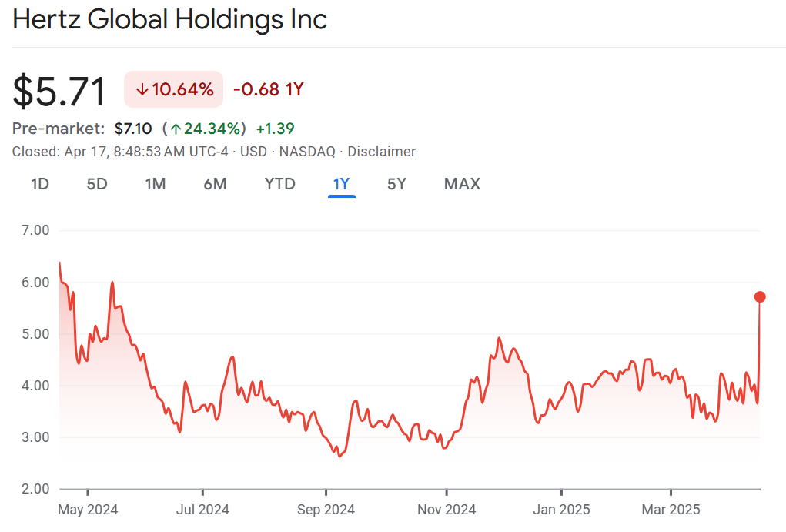Select the 1D time range tab
The width and height of the screenshot is (786, 532).
click(40, 184)
